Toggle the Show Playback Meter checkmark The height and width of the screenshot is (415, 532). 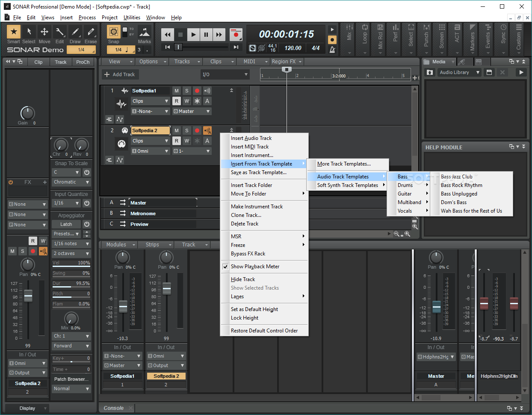(x=225, y=267)
